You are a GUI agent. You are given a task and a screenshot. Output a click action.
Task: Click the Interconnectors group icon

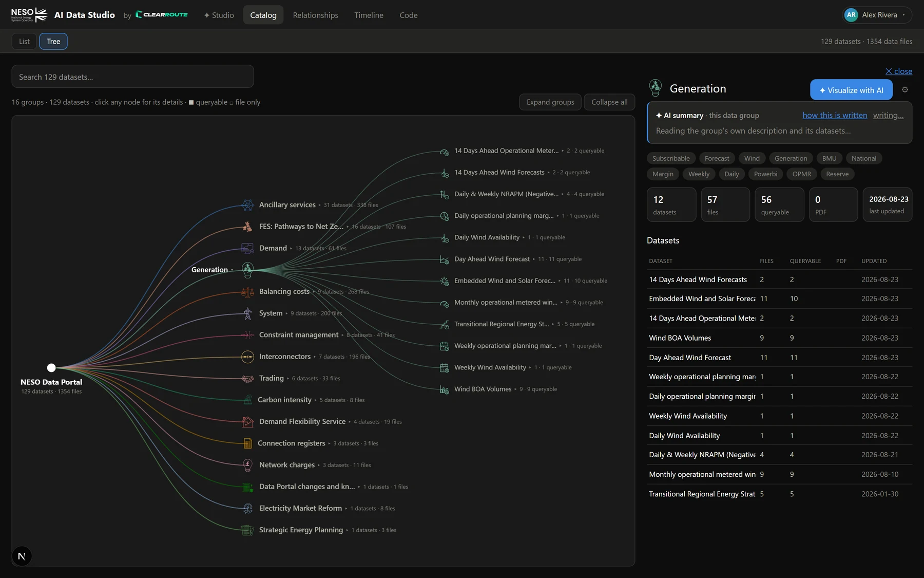(x=247, y=357)
